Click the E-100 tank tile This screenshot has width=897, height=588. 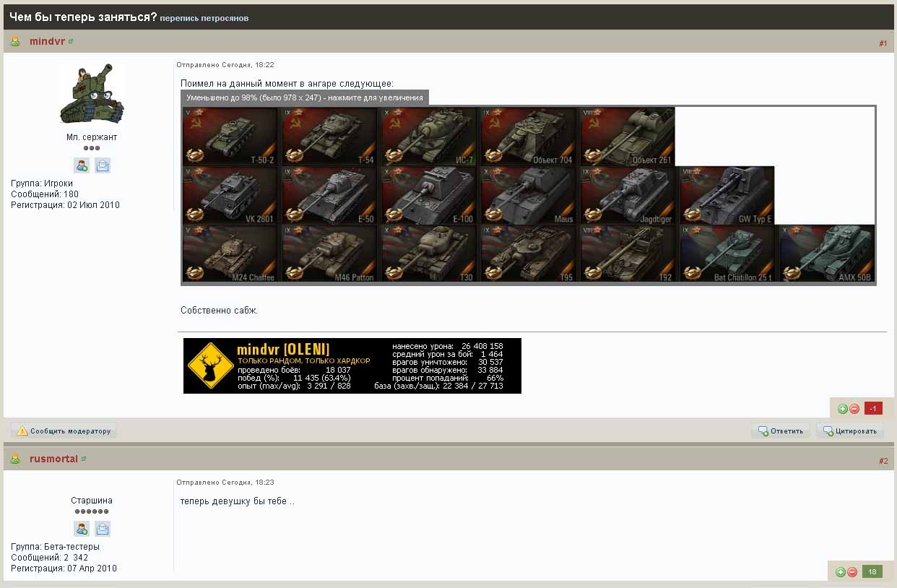(430, 196)
